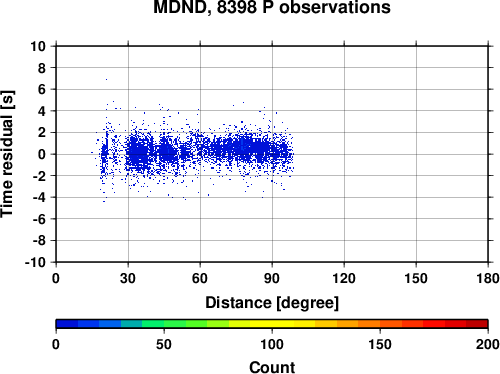Click the outlier data point near 7 seconds residual
This screenshot has height=374, width=500.
106,79
